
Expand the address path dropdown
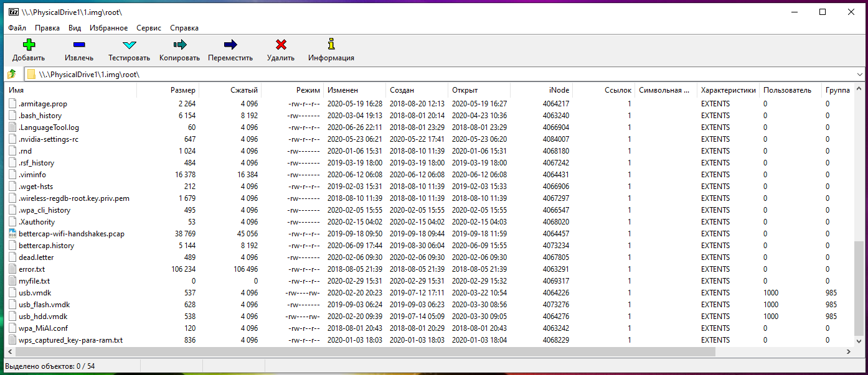point(859,75)
